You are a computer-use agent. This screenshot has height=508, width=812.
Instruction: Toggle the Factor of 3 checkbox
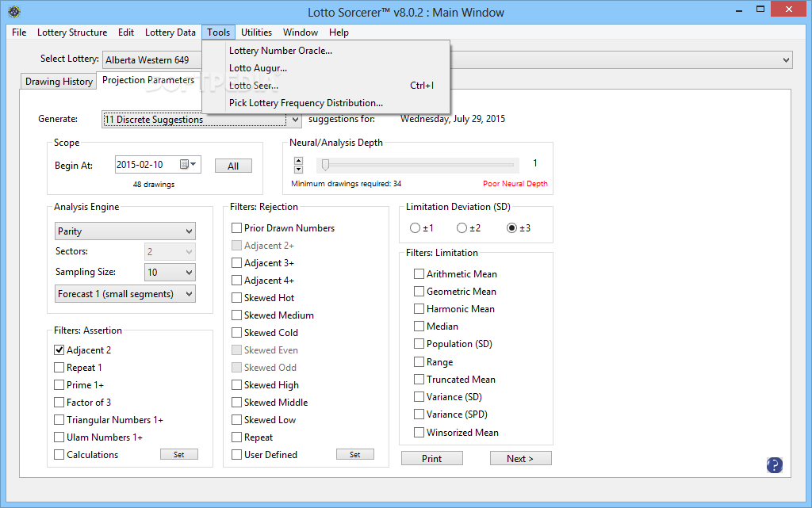[59, 403]
